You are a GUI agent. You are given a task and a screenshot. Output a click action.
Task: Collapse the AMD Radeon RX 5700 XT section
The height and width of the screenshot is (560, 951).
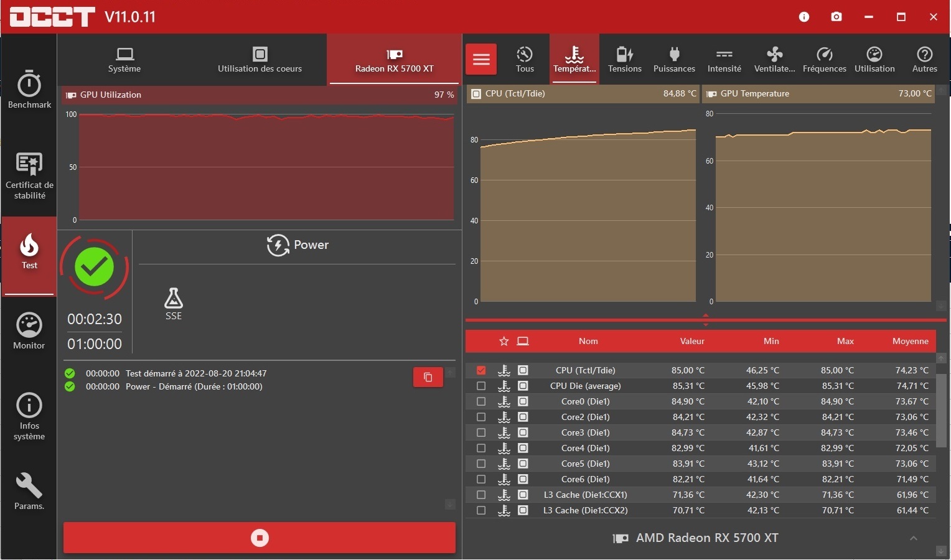[913, 538]
